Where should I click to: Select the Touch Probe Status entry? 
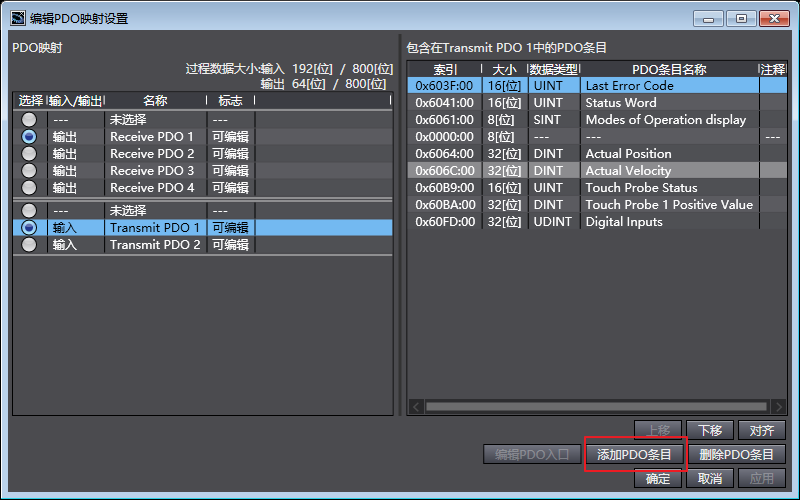pos(597,187)
